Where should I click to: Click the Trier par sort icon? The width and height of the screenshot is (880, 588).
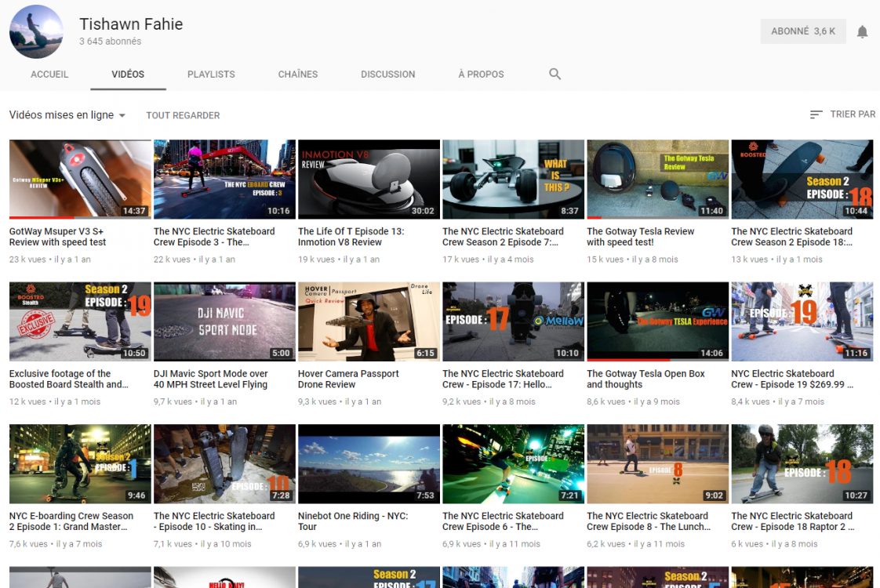(816, 114)
